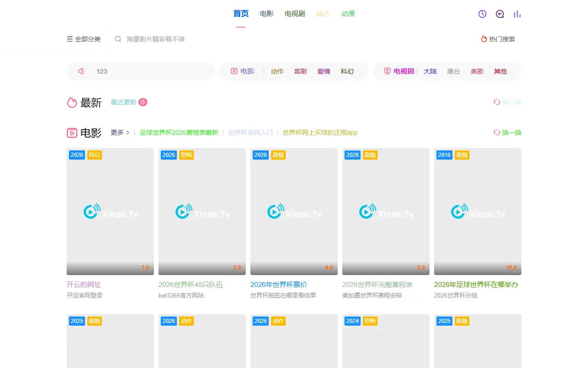Image resolution: width=588 pixels, height=368 pixels.
Task: Click the 6.0 rating on 2026年世界杯票价 poster
Action: point(329,268)
